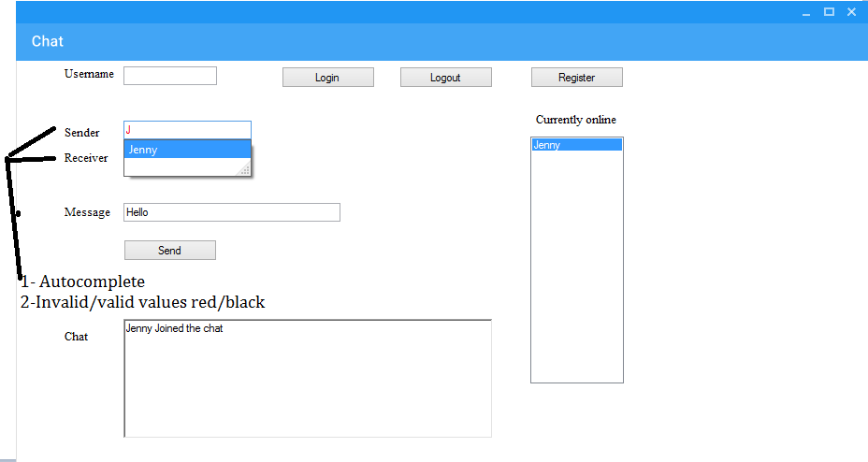Image resolution: width=868 pixels, height=462 pixels.
Task: Click the Login button
Action: [327, 78]
